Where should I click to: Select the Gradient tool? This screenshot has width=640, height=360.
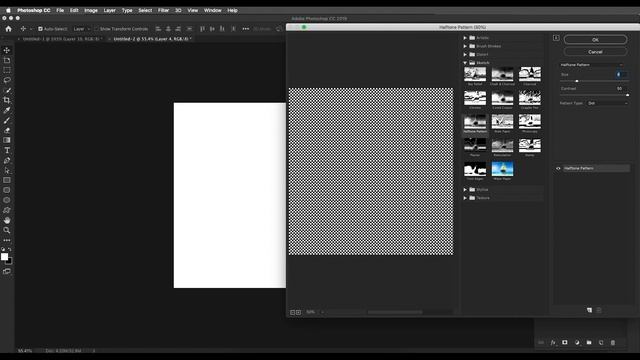coord(7,140)
